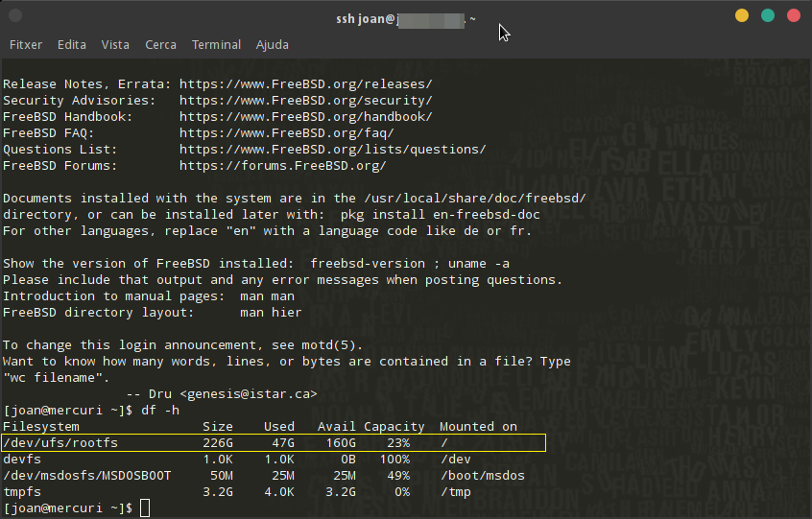Click the 23% capacity value
812x519 pixels.
397,443
